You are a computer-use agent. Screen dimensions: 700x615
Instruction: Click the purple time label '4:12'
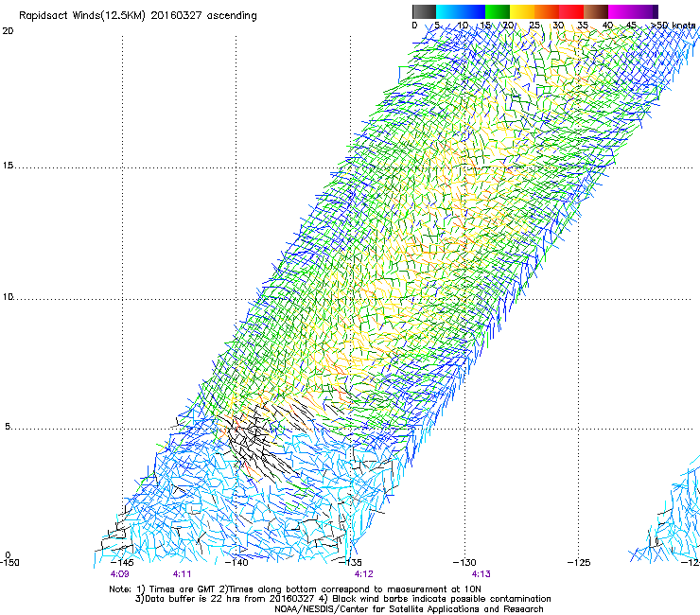click(x=364, y=574)
